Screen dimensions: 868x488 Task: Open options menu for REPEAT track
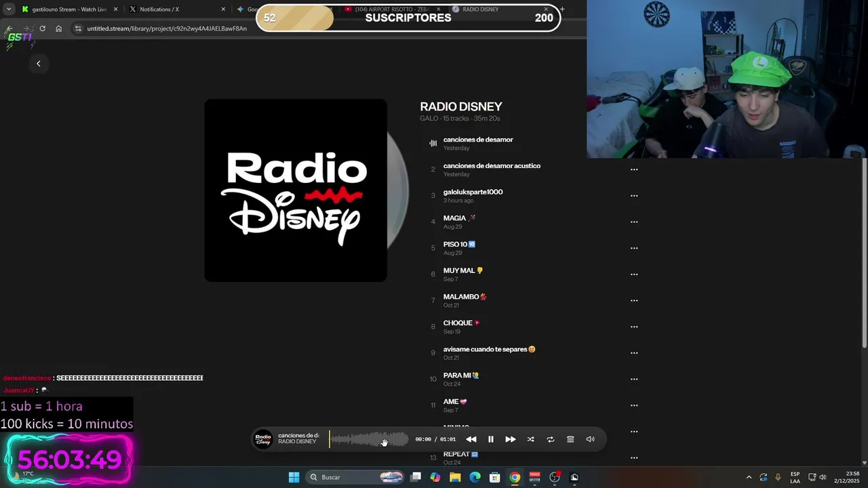click(x=634, y=457)
